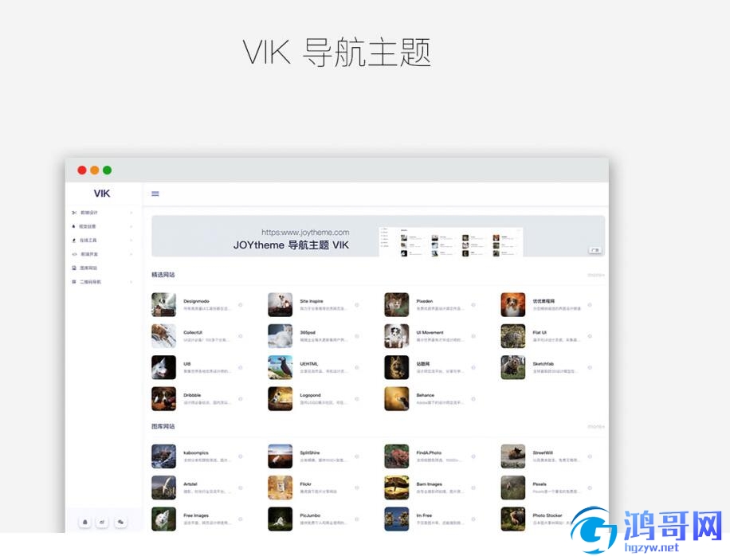730x560 pixels.
Task: Click the info icon next to Flickr
Action: 357,488
